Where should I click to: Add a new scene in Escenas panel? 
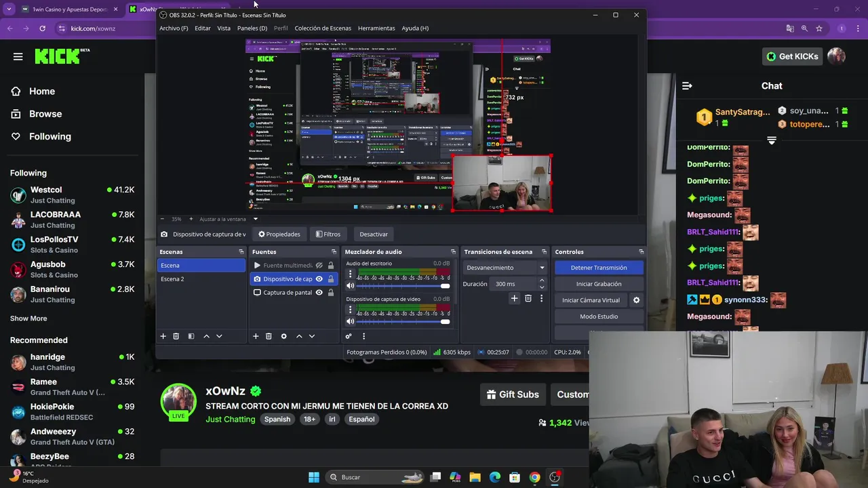[x=163, y=336]
